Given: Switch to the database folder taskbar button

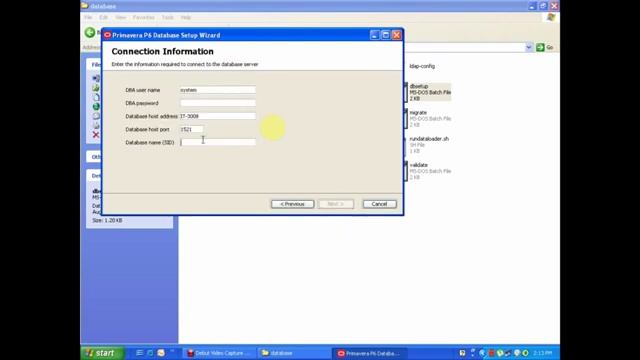Looking at the screenshot, I should (x=294, y=353).
